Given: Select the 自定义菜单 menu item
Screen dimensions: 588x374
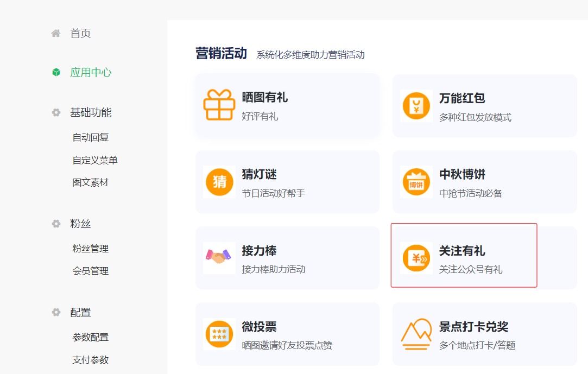Looking at the screenshot, I should pyautogui.click(x=95, y=160).
